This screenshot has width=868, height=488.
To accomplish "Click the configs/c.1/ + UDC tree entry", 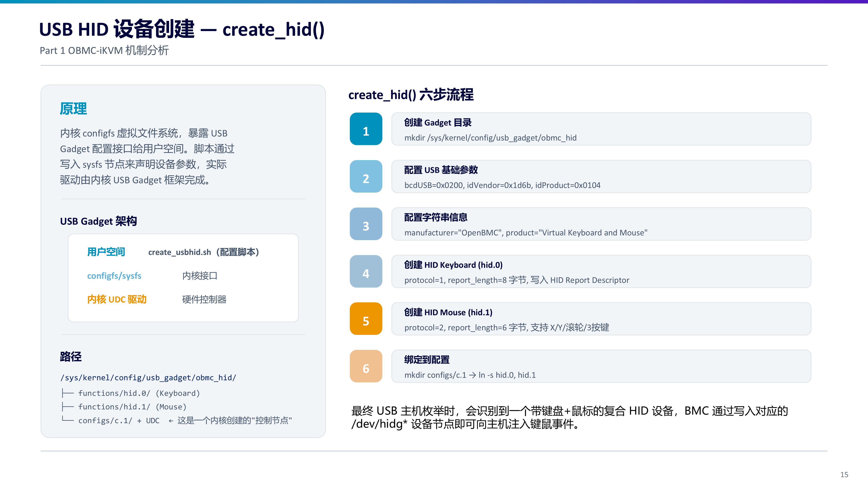I will 119,421.
